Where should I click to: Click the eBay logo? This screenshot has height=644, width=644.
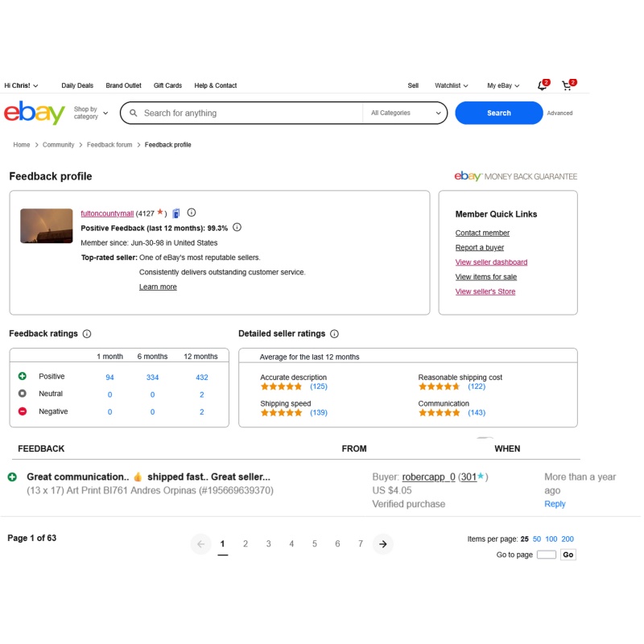35,113
